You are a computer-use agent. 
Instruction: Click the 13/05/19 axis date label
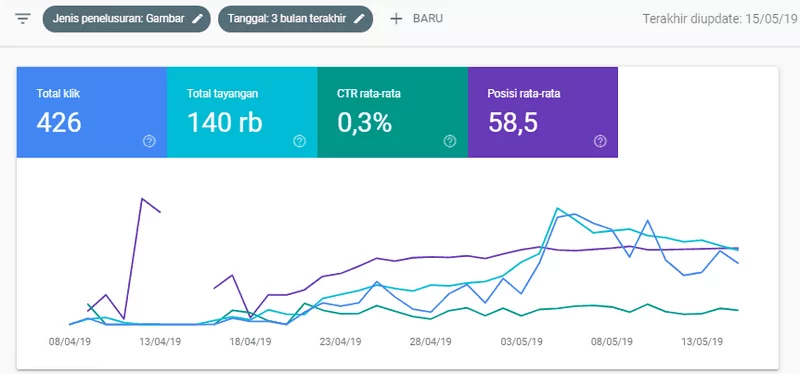[702, 342]
